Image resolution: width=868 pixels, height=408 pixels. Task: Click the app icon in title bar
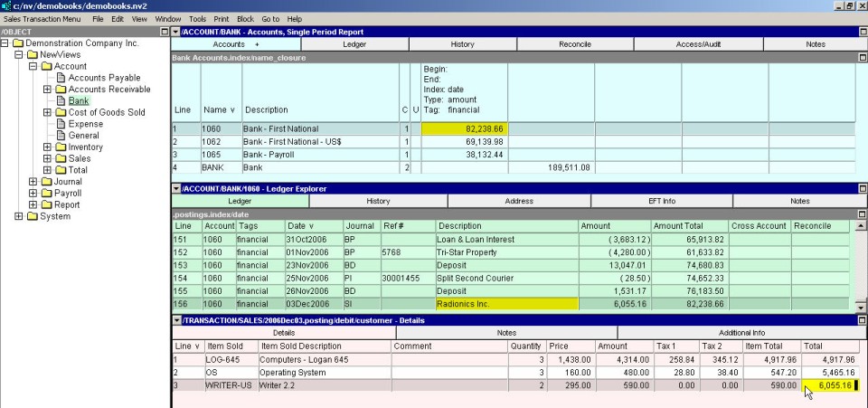tap(6, 5)
